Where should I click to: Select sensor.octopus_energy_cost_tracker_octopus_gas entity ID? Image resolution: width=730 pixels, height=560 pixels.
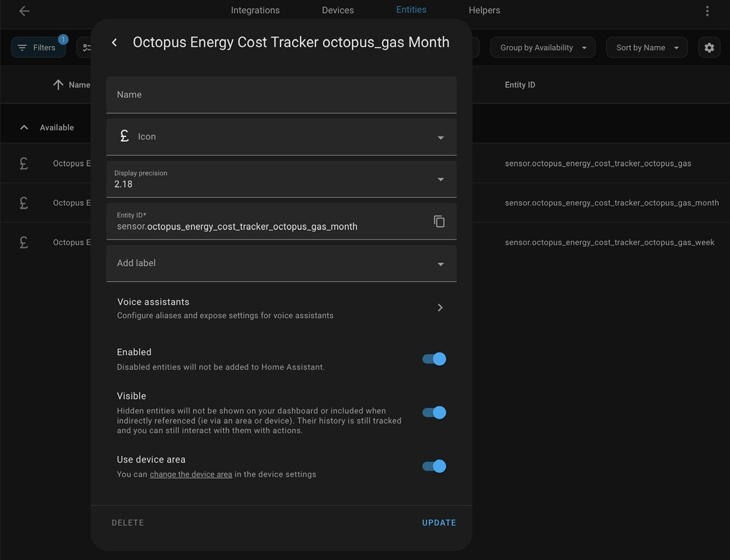tap(598, 164)
